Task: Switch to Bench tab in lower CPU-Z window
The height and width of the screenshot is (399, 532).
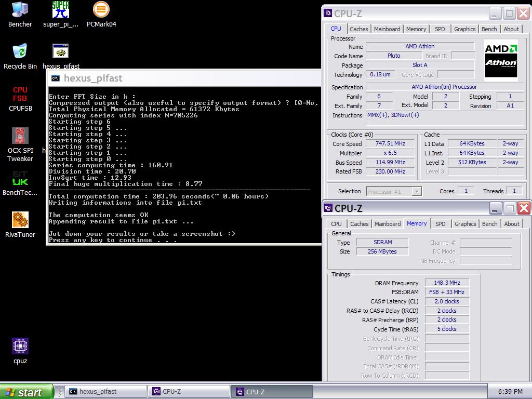Action: click(489, 224)
